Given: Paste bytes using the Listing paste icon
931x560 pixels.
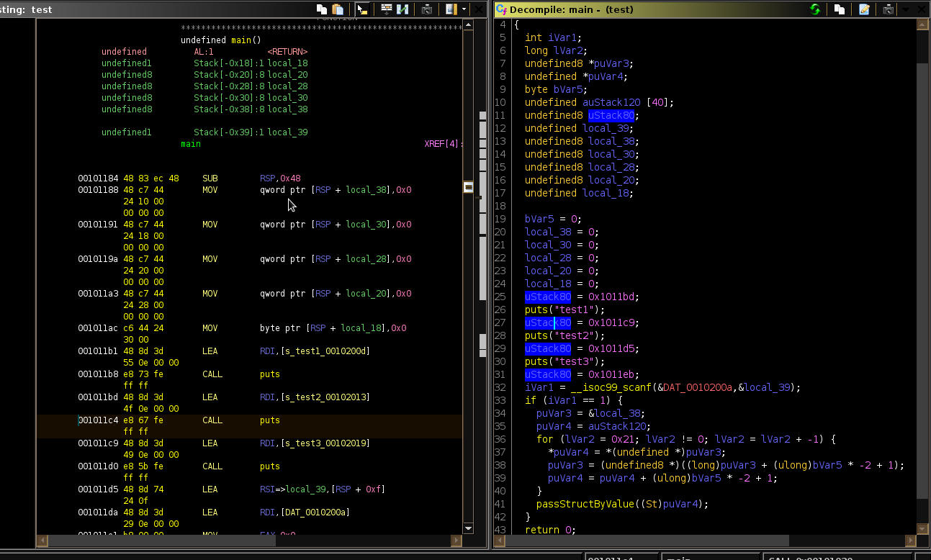Looking at the screenshot, I should [337, 9].
